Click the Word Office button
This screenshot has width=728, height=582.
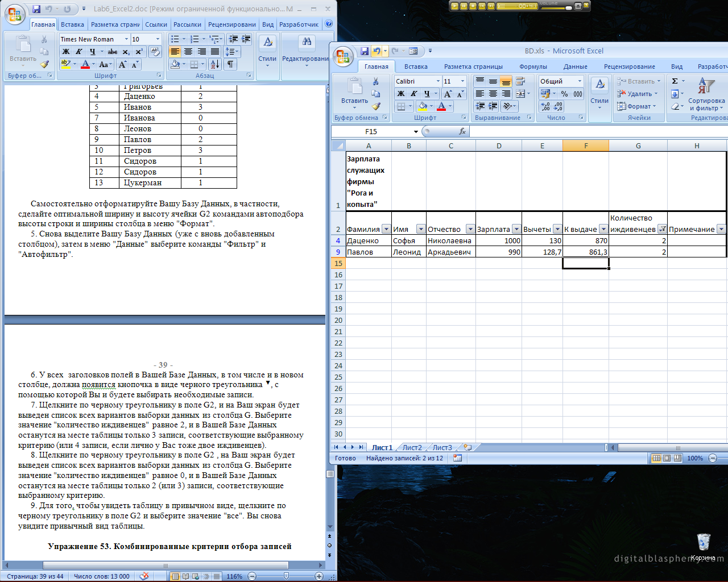15,14
